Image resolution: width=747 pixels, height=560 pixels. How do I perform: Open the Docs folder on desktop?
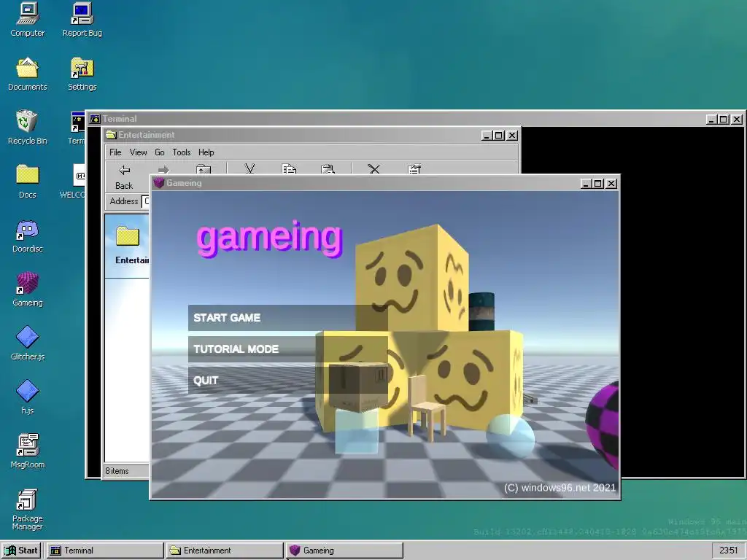click(27, 182)
